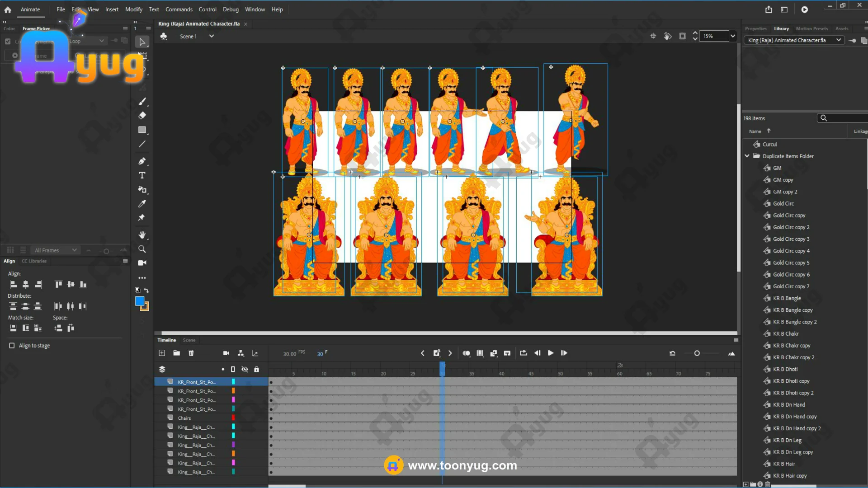Viewport: 868px width, 488px height.
Task: Switch to the Properties tab
Action: tap(755, 28)
